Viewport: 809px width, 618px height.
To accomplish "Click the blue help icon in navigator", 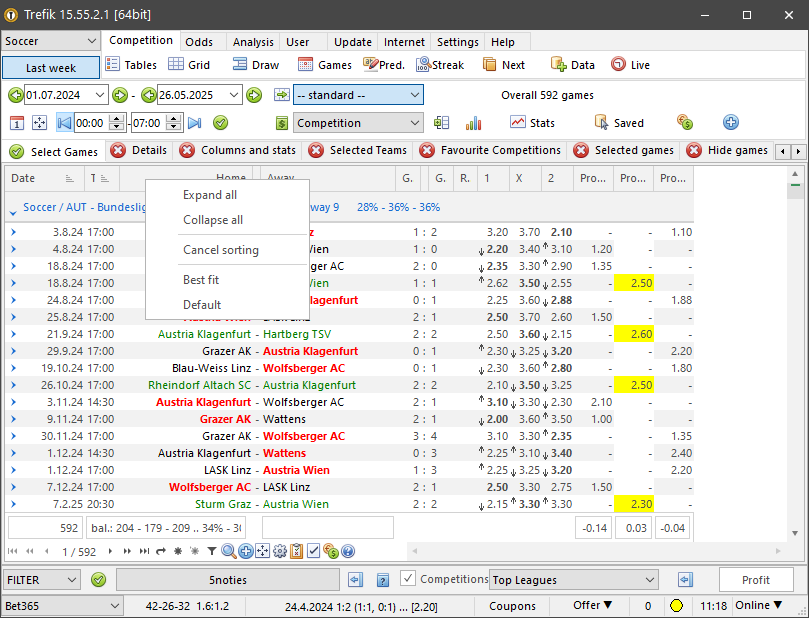I will pyautogui.click(x=348, y=551).
